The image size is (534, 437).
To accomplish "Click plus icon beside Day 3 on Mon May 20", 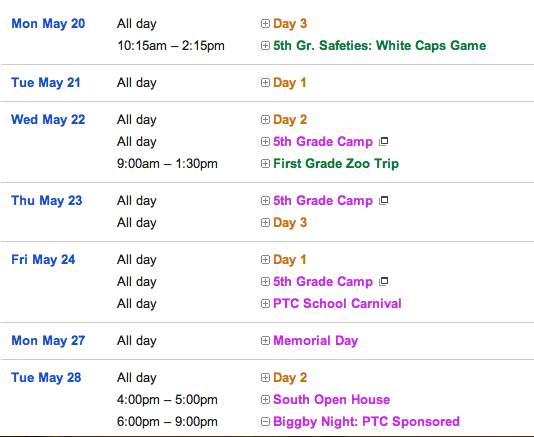I will point(265,24).
